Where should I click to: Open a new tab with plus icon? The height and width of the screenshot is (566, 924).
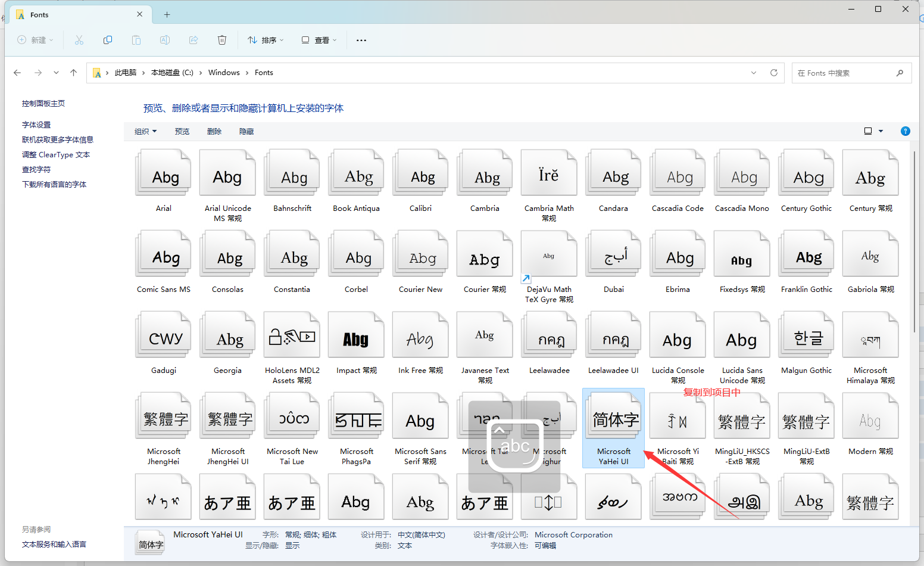(167, 14)
